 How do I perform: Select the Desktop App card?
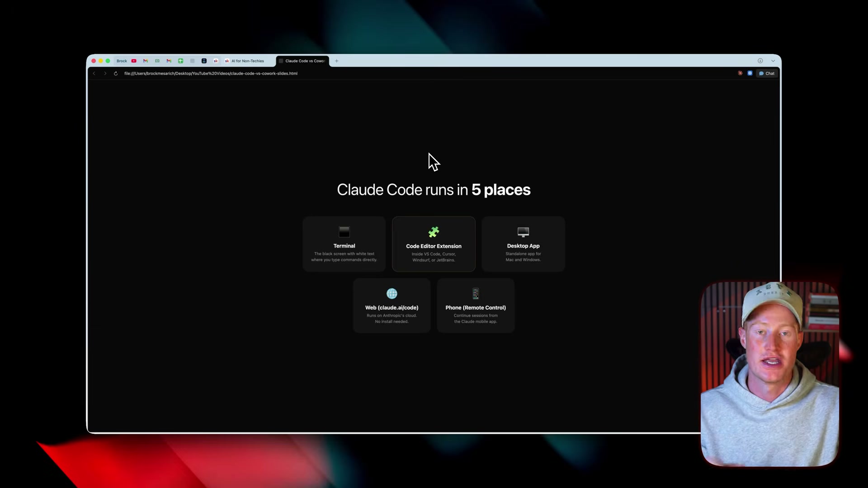click(x=523, y=244)
